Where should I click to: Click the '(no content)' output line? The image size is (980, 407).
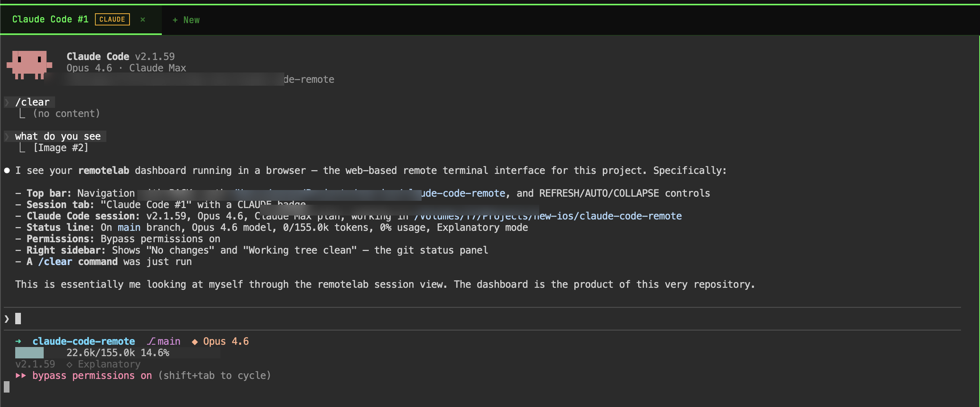click(x=66, y=114)
